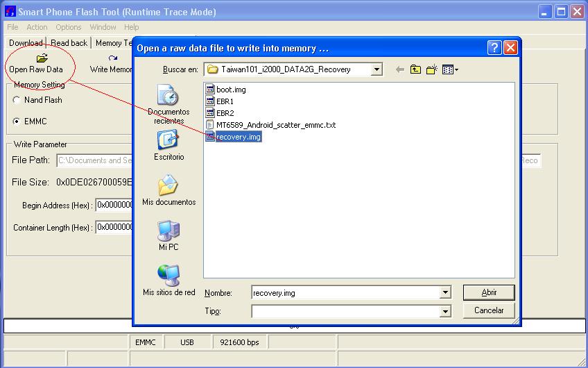Select Mi PC in the places bar

click(x=168, y=235)
